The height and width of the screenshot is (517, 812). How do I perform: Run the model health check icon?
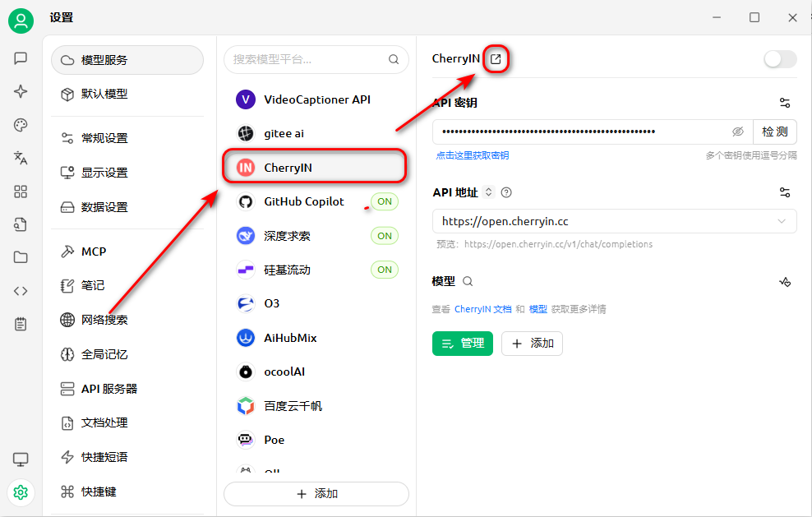point(785,282)
